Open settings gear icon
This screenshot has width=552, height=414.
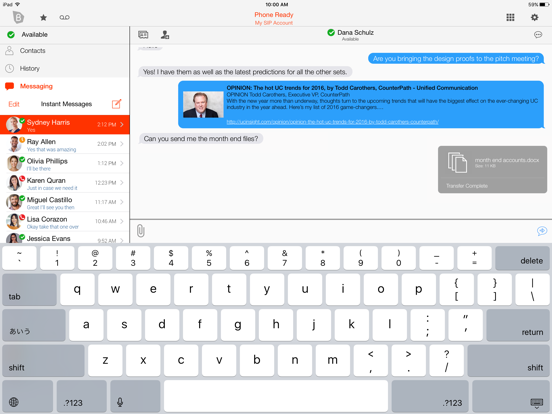534,17
